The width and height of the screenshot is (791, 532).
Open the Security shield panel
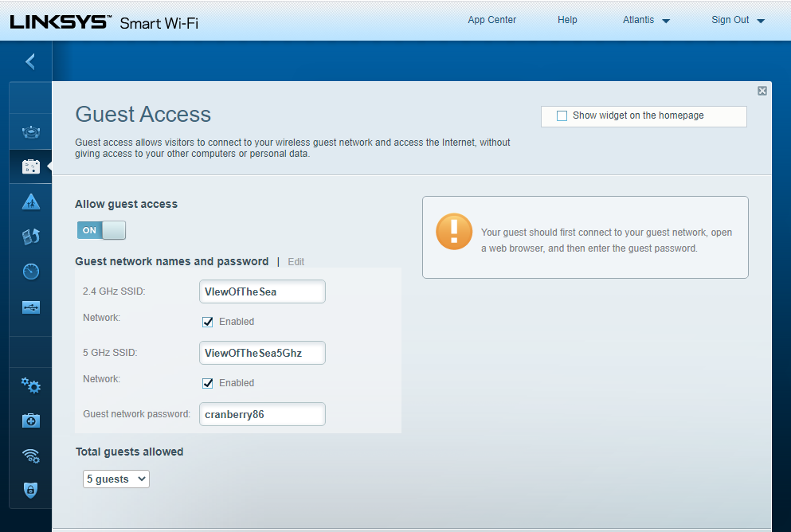29,490
